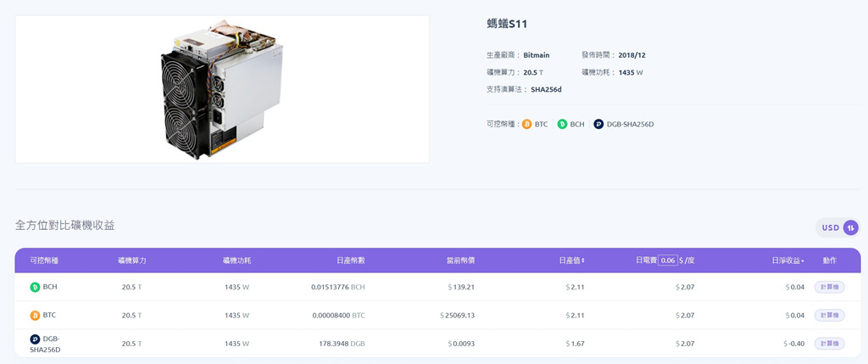The height and width of the screenshot is (364, 868).
Task: Click the DGB-SHA256D text in the minable coins list
Action: pos(631,124)
